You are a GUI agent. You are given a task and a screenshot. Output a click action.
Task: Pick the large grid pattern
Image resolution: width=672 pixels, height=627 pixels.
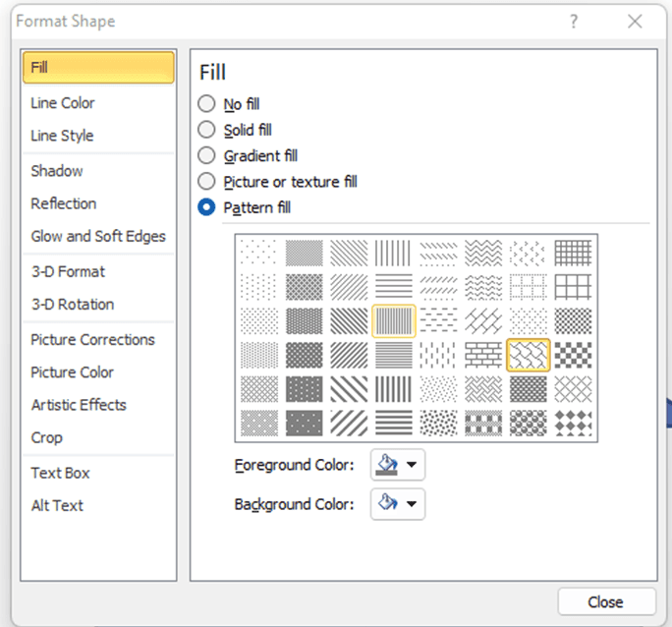click(x=573, y=287)
